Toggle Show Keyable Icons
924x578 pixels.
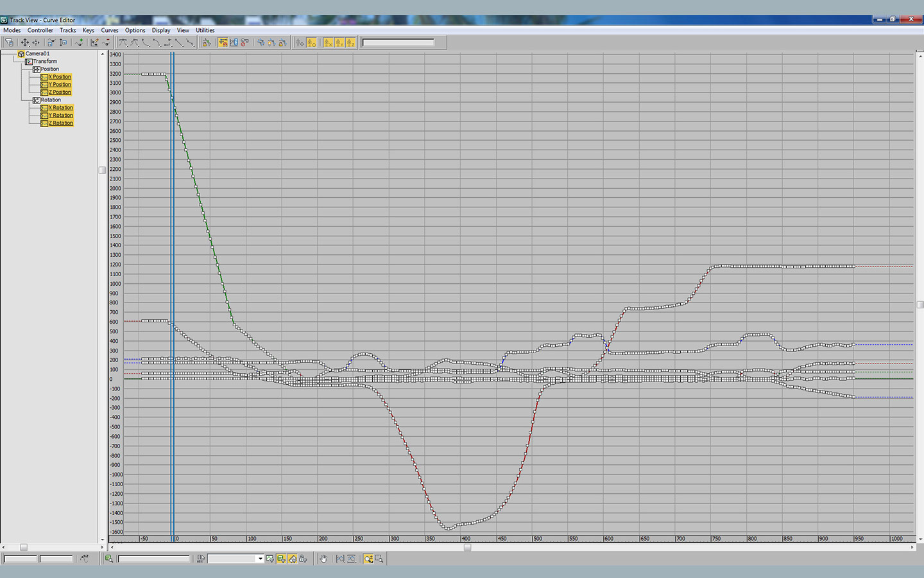[x=244, y=42]
